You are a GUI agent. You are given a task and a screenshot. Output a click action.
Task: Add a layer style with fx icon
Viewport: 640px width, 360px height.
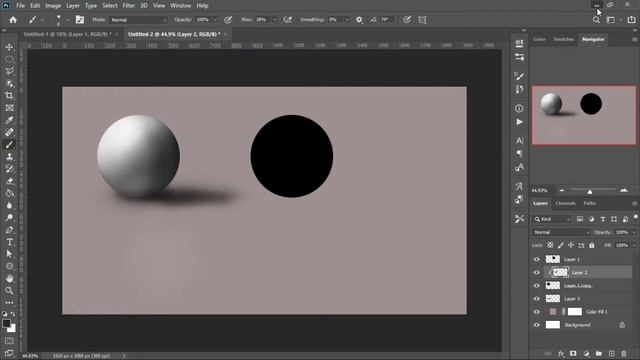(x=561, y=353)
